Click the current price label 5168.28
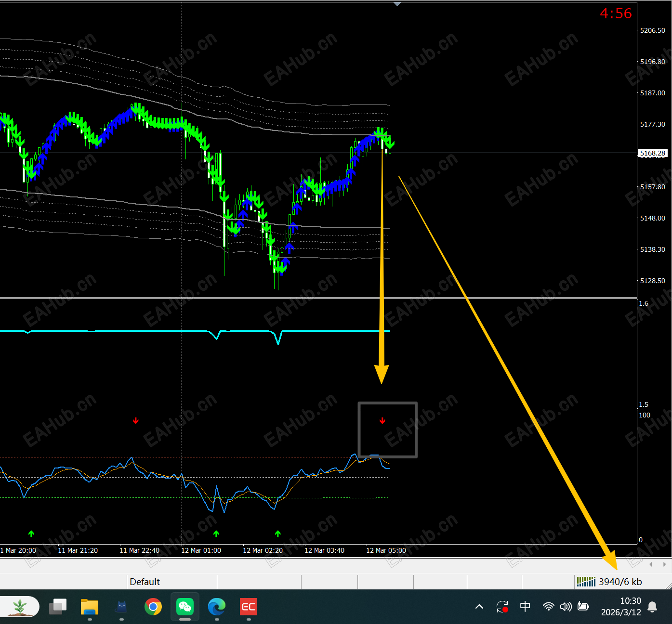 click(x=653, y=153)
